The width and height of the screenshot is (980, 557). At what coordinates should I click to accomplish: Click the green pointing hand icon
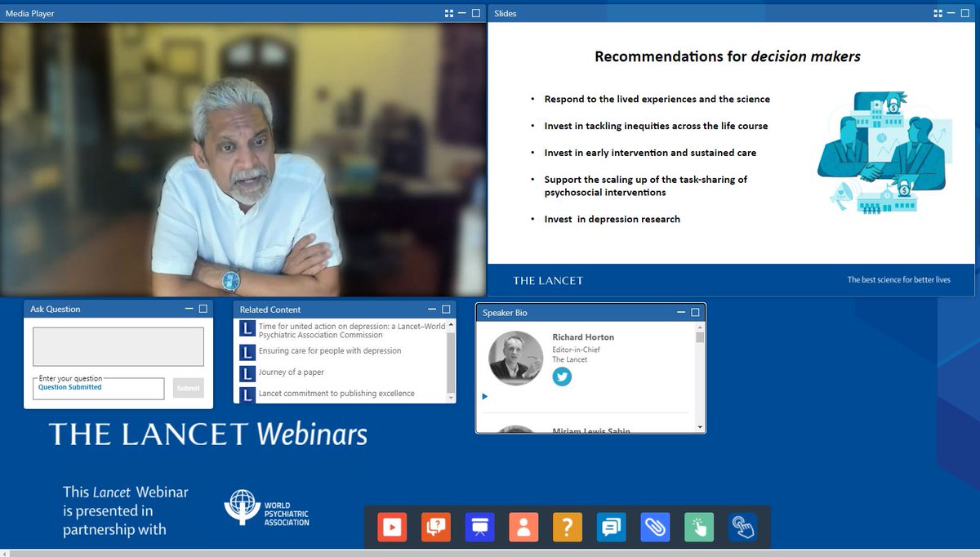[x=698, y=527]
